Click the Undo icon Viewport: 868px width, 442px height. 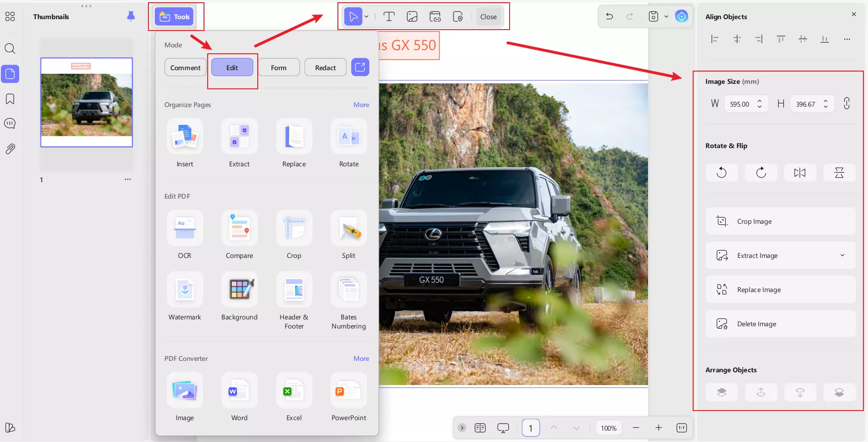[x=609, y=16]
